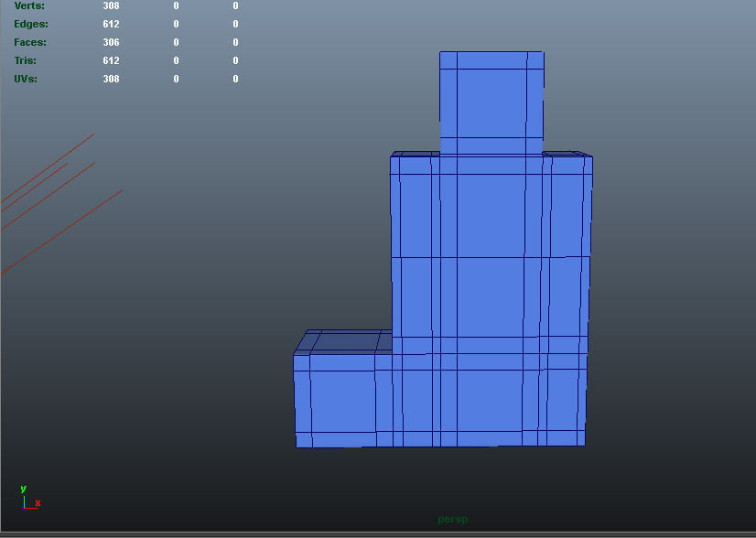The height and width of the screenshot is (538, 756).
Task: Click the Tris label in the poly count HUD
Action: click(x=24, y=60)
